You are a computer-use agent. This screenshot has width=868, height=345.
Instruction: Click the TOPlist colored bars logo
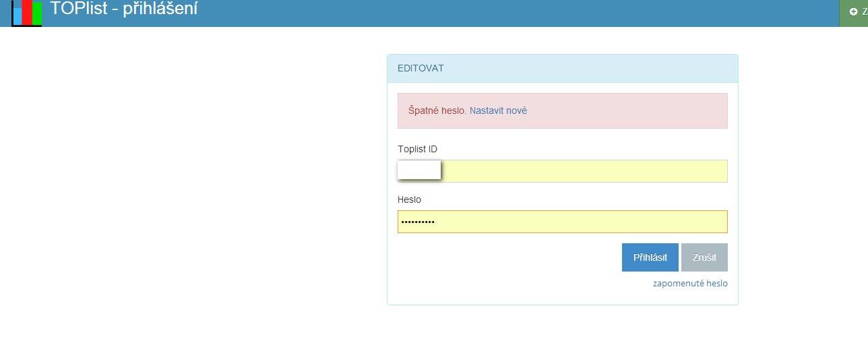point(27,13)
